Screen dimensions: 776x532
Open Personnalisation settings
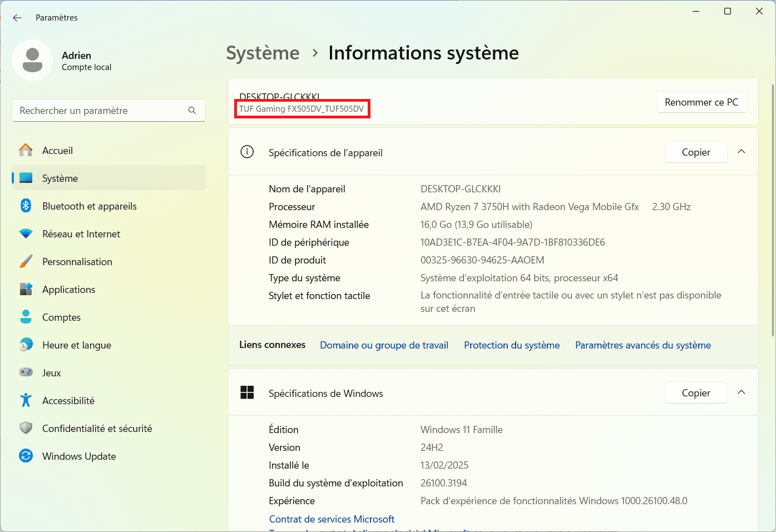click(109, 262)
